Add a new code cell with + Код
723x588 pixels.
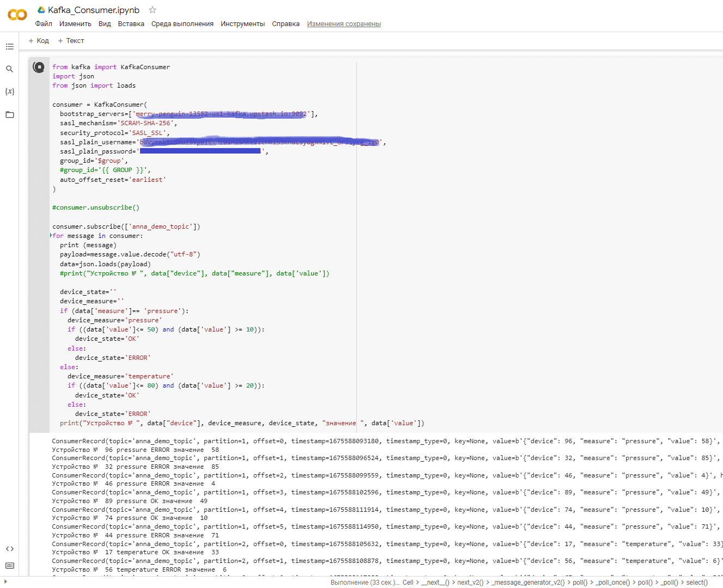coord(39,41)
